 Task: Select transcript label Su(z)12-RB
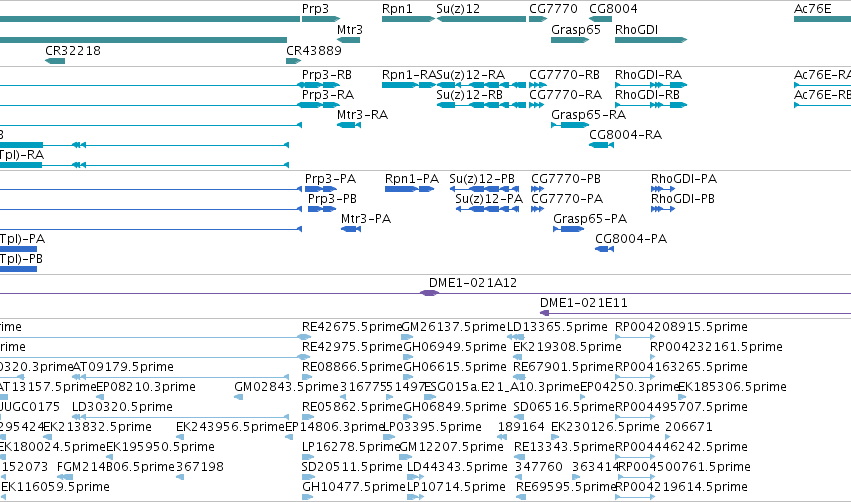(469, 95)
